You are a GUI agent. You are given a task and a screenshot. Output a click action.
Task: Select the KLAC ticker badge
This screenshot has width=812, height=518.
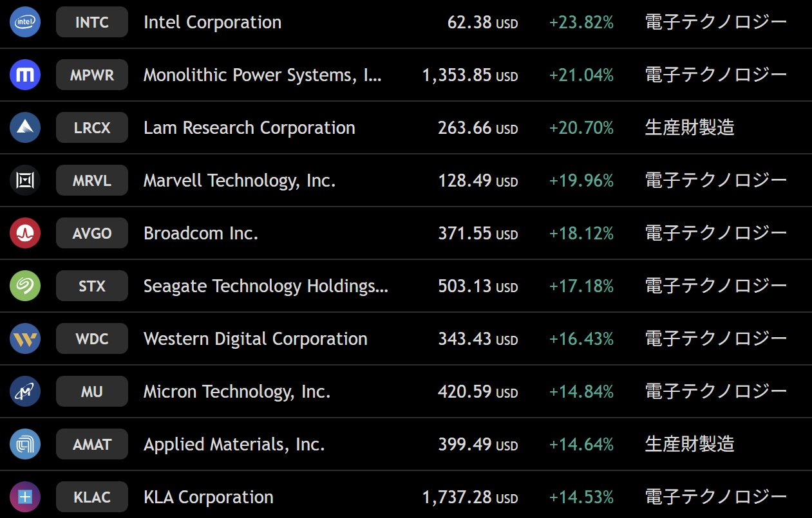(x=92, y=497)
